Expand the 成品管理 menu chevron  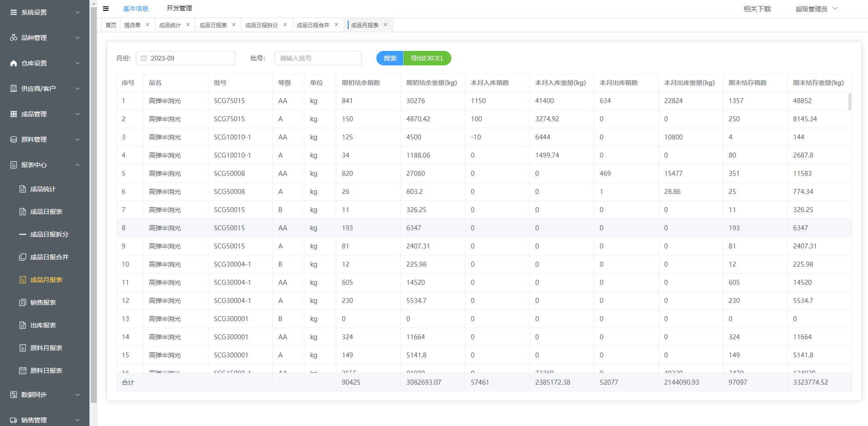[78, 114]
